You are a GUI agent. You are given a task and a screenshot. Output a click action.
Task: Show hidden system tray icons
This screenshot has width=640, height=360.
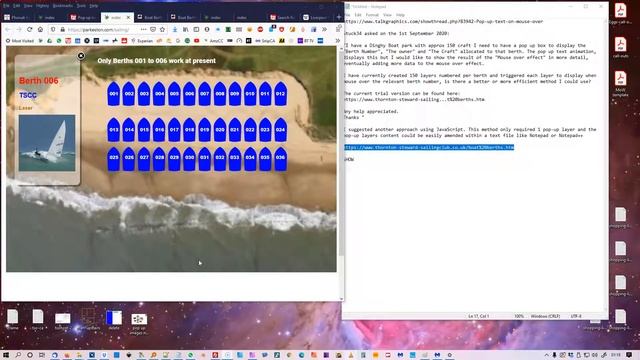tap(547, 355)
